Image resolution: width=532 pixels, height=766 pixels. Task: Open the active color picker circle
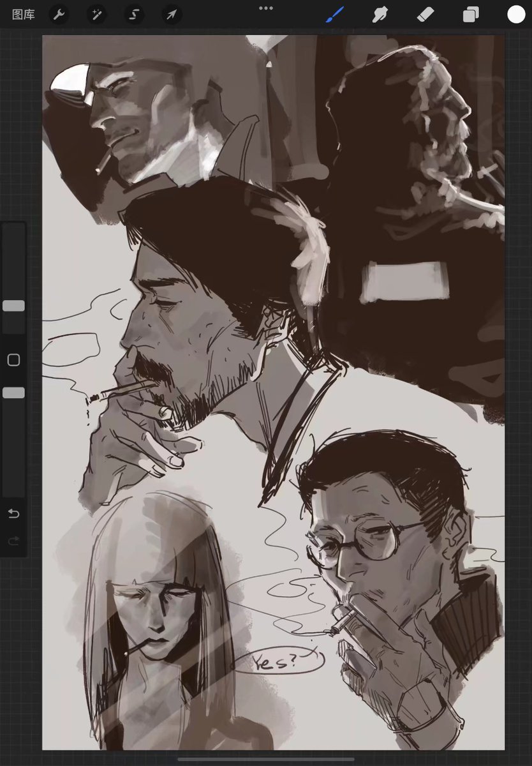(516, 14)
